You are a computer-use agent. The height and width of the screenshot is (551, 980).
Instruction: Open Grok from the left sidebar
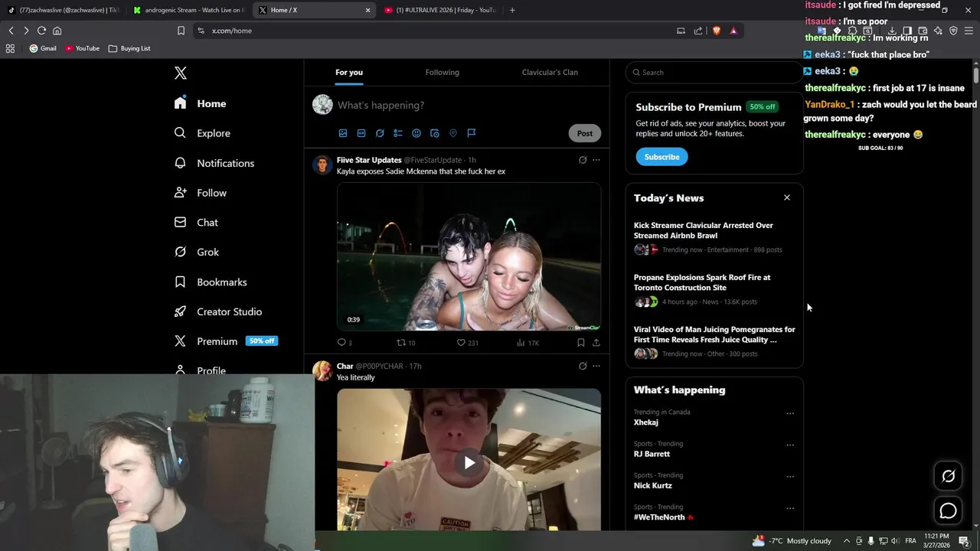click(x=197, y=252)
